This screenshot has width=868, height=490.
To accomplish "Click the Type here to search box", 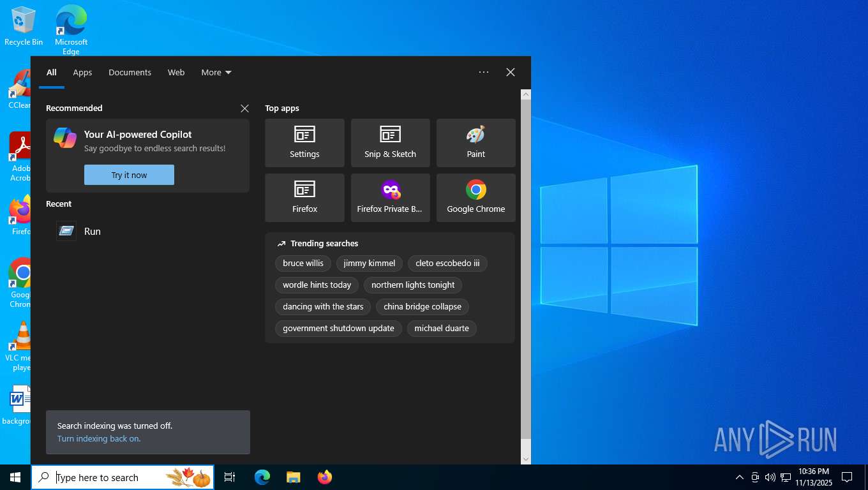I will click(123, 477).
